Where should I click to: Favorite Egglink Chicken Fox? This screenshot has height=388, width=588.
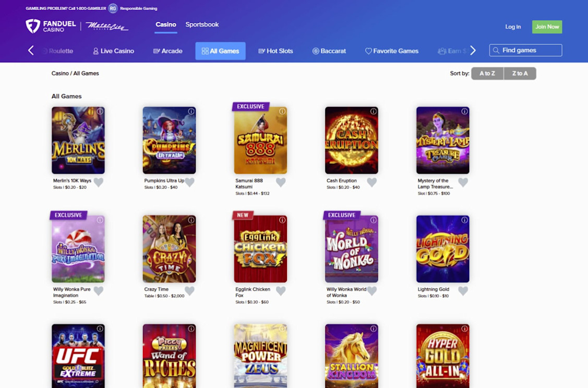(x=281, y=291)
